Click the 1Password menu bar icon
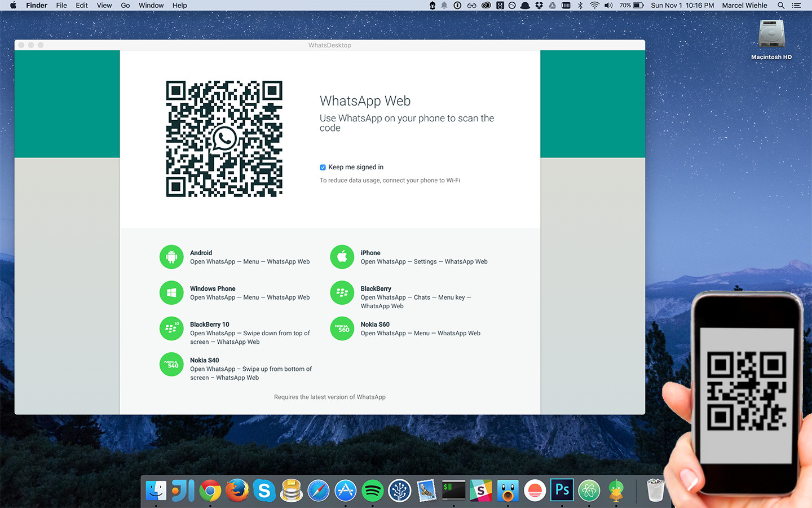The width and height of the screenshot is (812, 508). pos(457,5)
